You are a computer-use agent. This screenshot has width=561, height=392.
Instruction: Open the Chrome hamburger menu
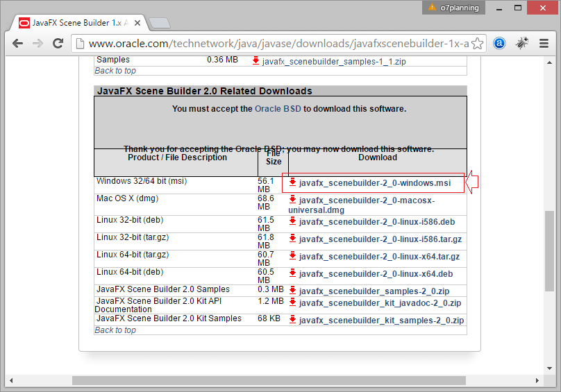[544, 44]
